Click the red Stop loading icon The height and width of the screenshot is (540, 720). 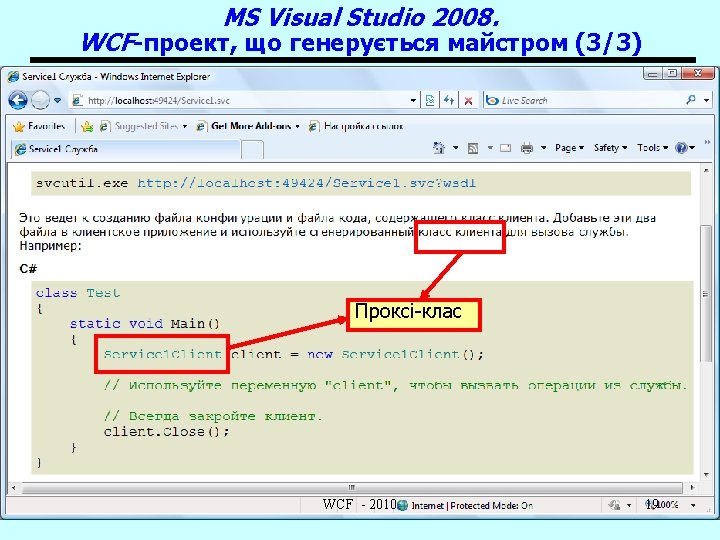(x=468, y=101)
